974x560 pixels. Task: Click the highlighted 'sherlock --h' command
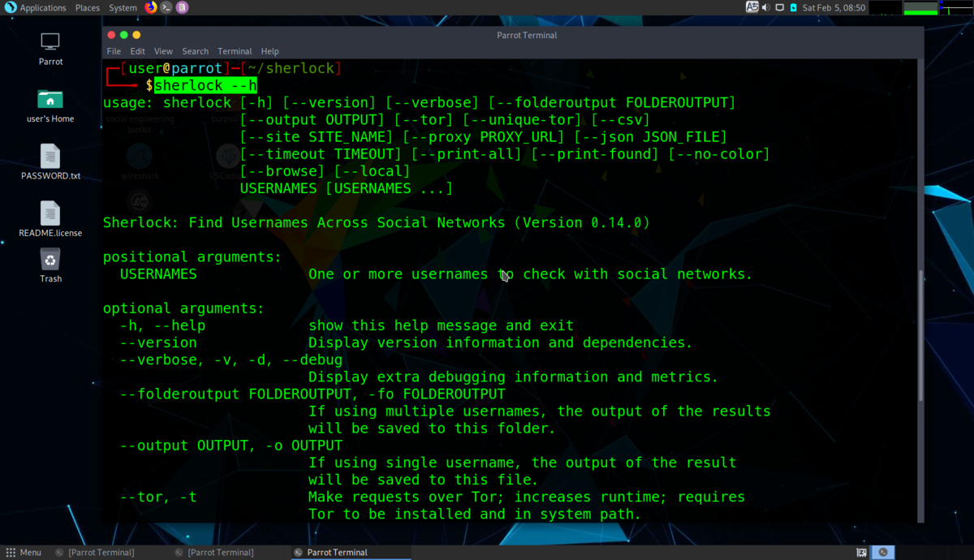tap(205, 85)
